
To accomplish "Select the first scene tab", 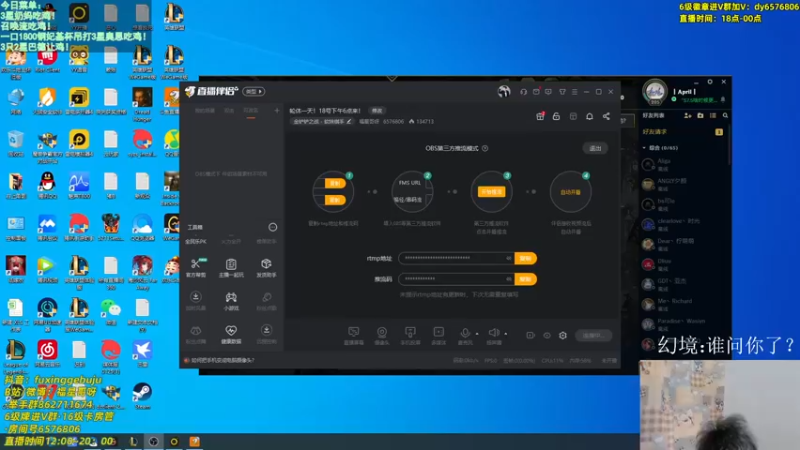I will (205, 111).
